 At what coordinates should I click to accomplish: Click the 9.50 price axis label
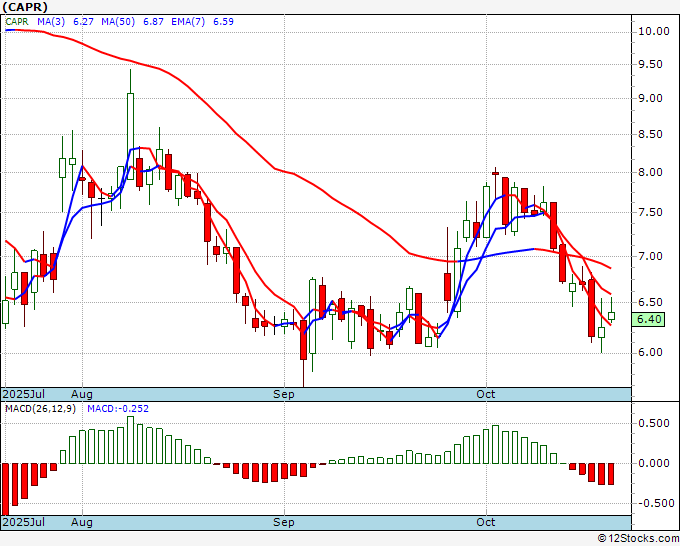(650, 64)
